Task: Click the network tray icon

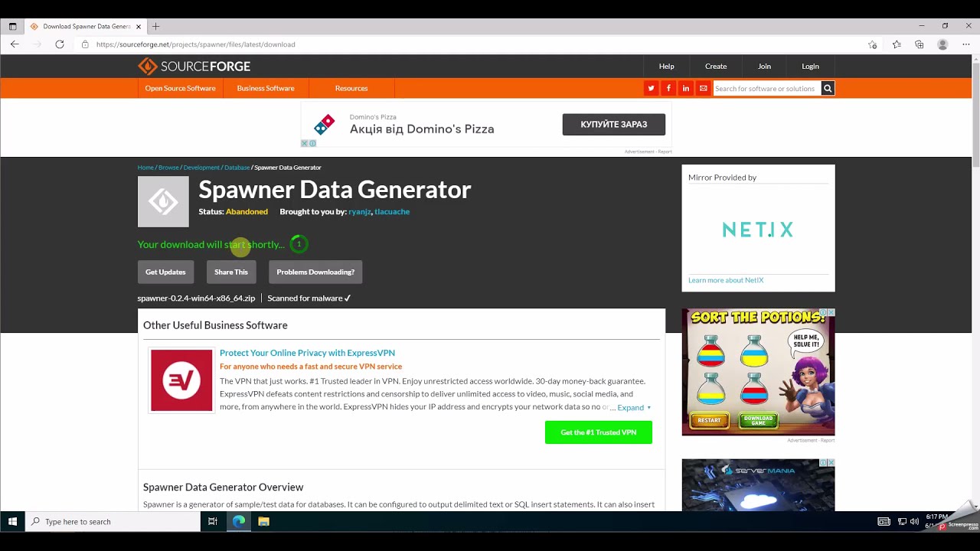Action: click(902, 522)
